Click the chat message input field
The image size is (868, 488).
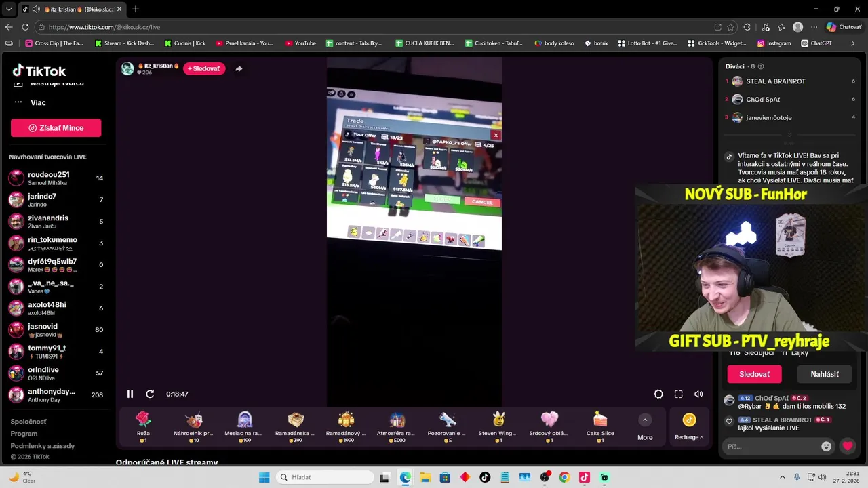click(772, 446)
